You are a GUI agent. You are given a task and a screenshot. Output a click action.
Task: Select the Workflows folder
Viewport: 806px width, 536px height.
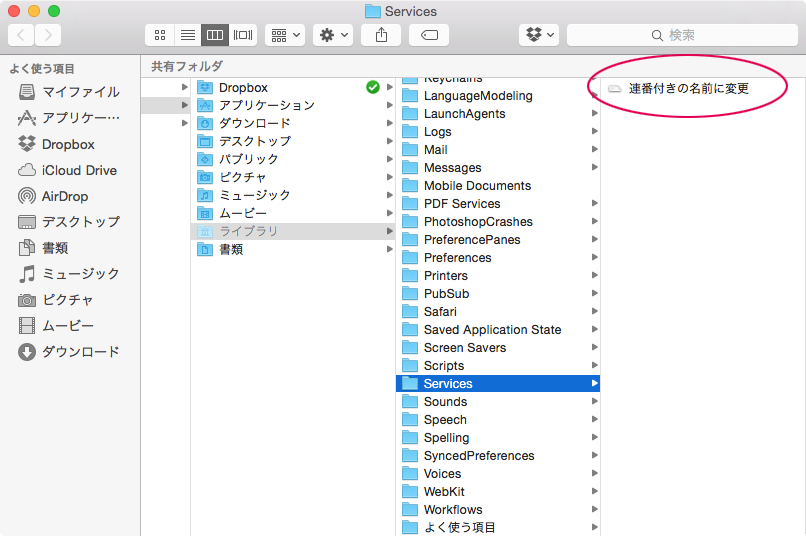(498, 509)
